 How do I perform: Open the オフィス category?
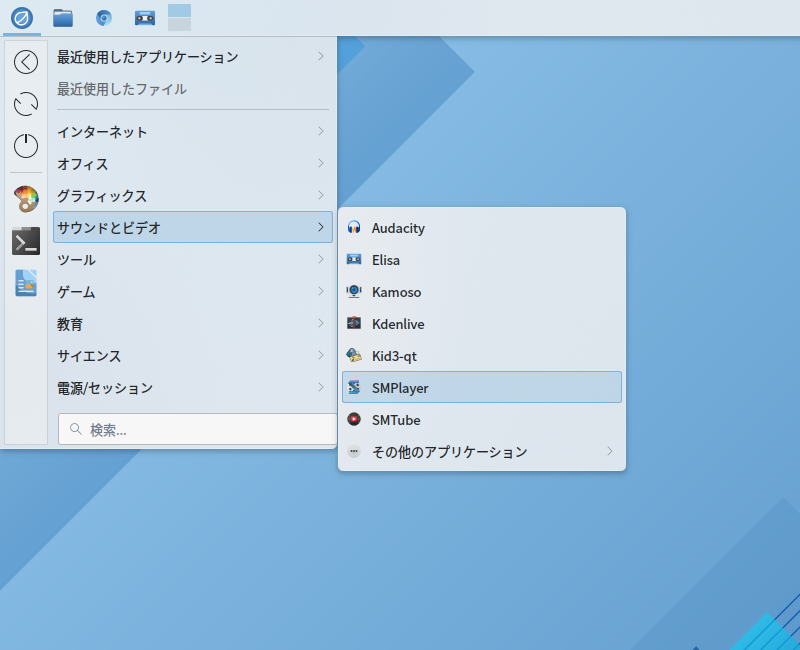click(193, 164)
